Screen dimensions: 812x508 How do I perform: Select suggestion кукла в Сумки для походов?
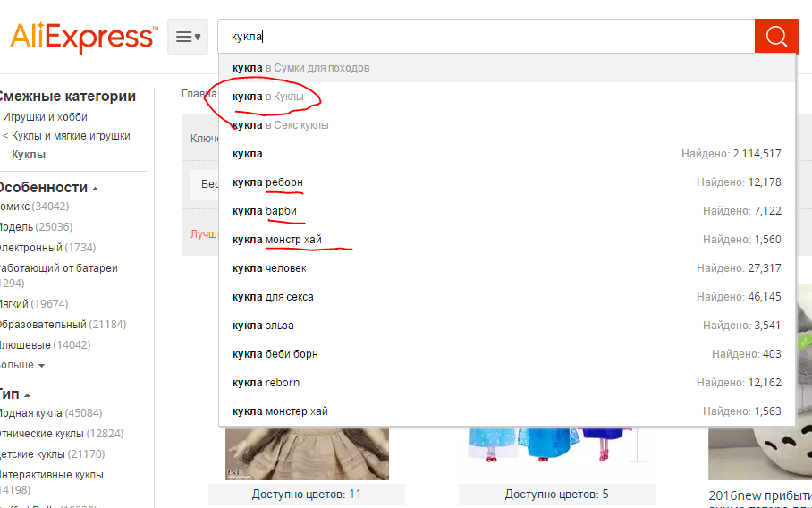coord(507,68)
